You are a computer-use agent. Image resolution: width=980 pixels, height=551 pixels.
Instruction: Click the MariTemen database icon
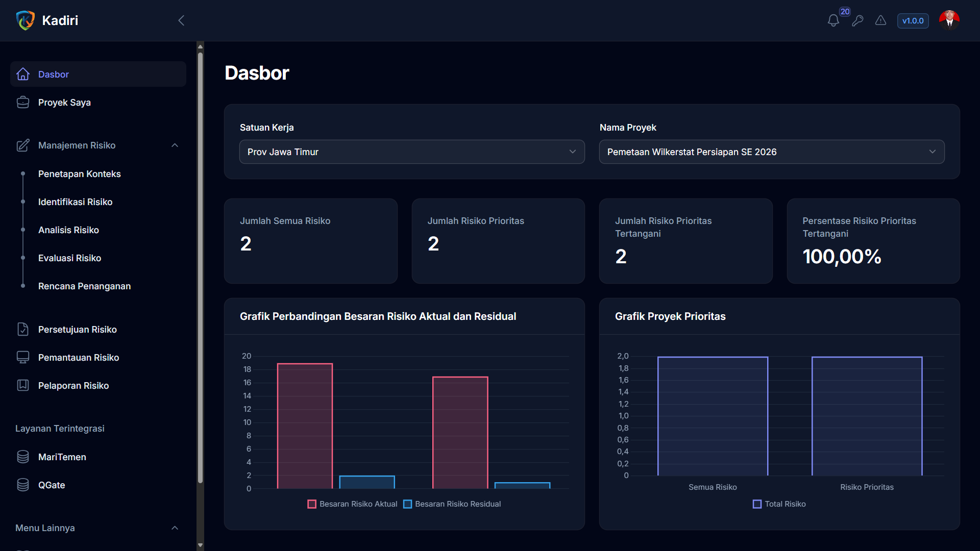pyautogui.click(x=23, y=457)
